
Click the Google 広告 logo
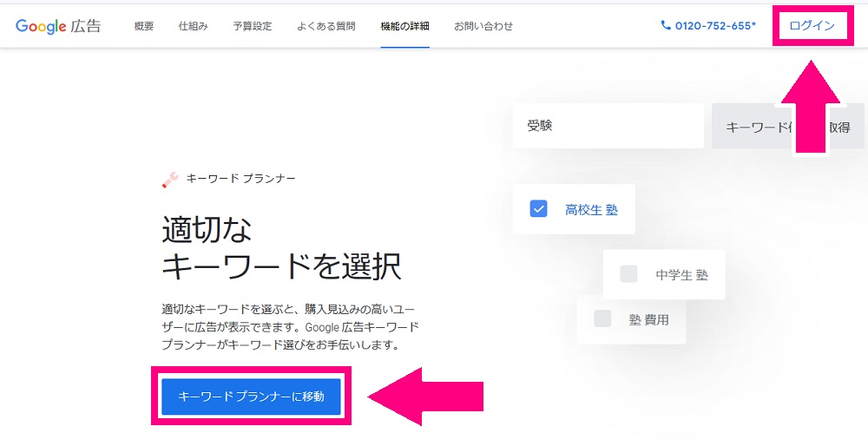tap(58, 26)
